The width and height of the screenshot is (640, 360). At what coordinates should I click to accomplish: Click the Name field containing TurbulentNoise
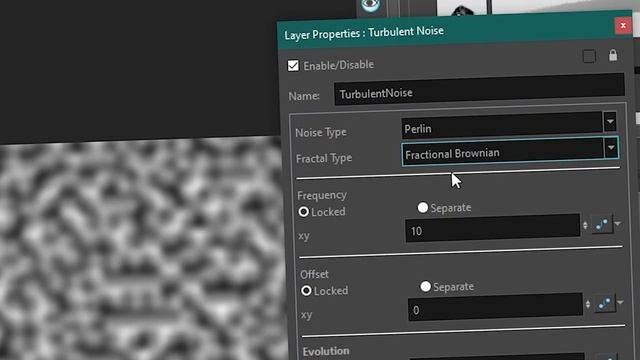click(479, 90)
